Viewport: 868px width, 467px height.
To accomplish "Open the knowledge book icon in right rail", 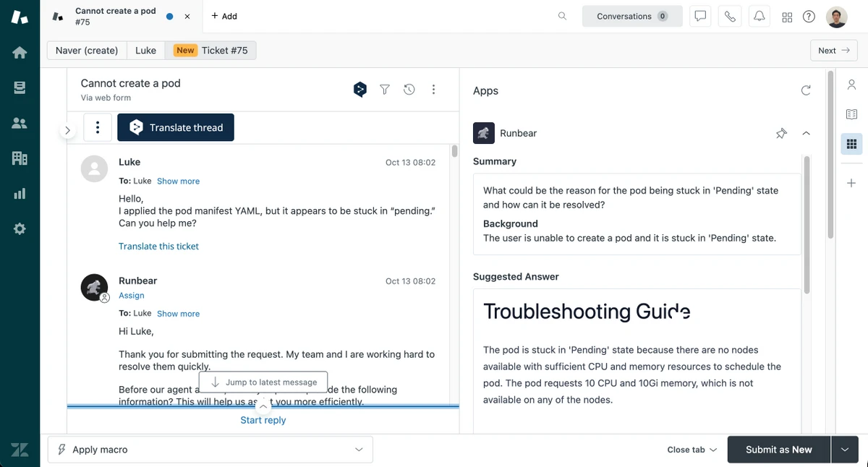I will pyautogui.click(x=851, y=114).
